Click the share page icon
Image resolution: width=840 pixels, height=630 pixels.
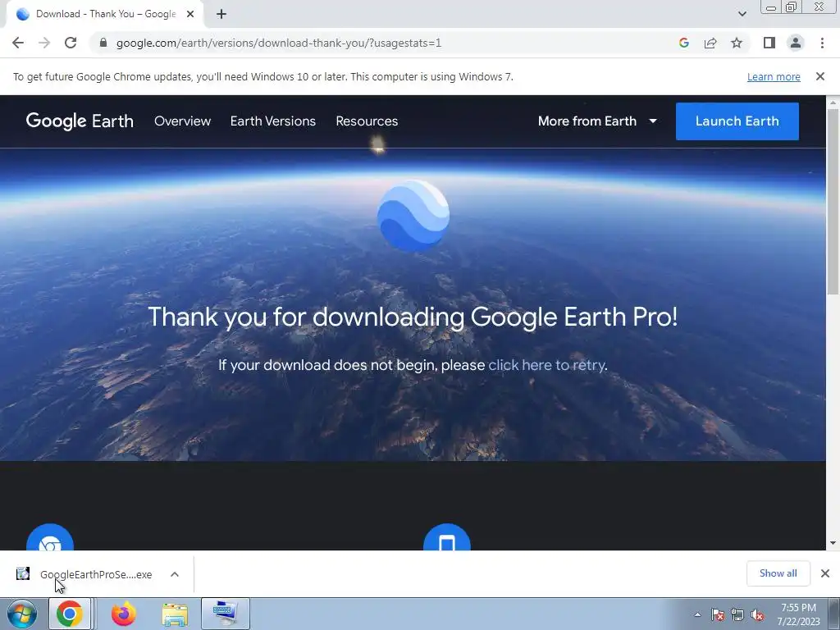[x=710, y=43]
